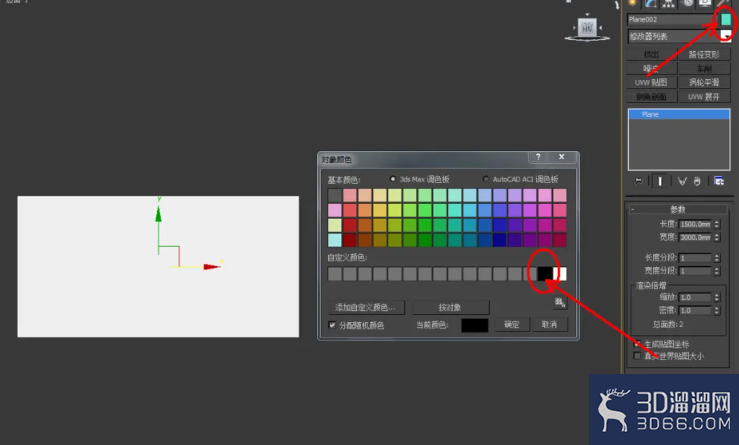This screenshot has width=739, height=445.
Task: Select the Plane entry in modifier stack
Action: pos(679,114)
